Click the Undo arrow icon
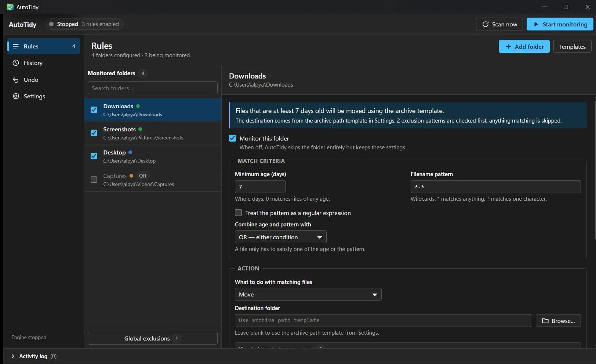The image size is (596, 364). pos(16,80)
